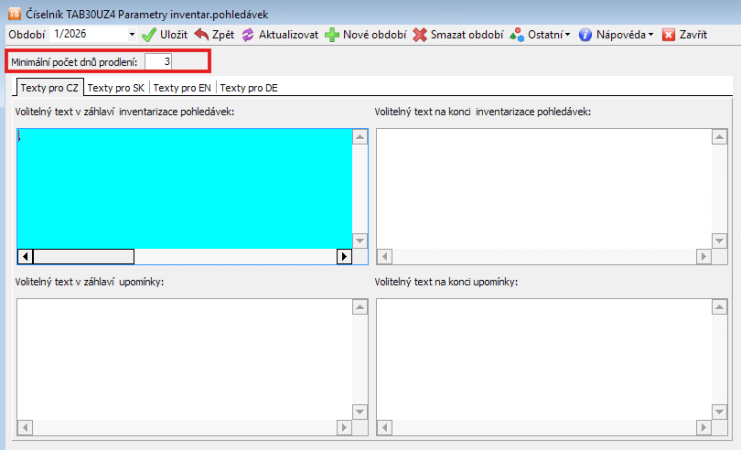
Task: Click the red X Smazat období icon
Action: click(x=420, y=35)
